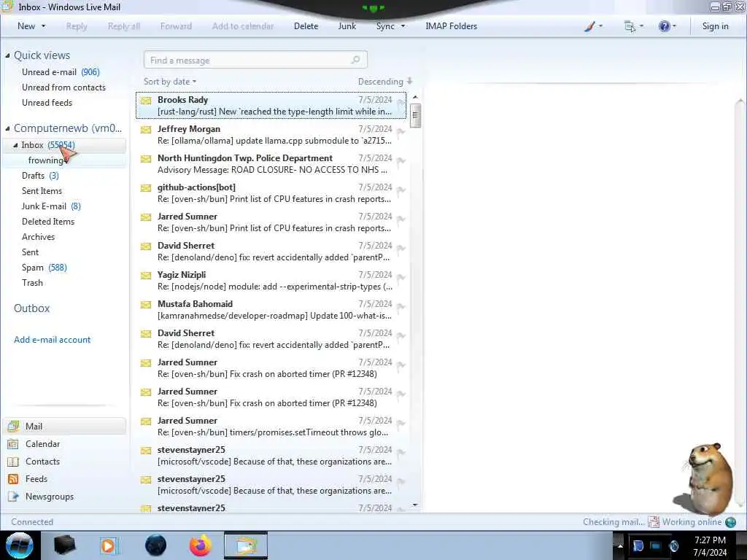
Task: Open the blue Help icon
Action: [x=664, y=26]
